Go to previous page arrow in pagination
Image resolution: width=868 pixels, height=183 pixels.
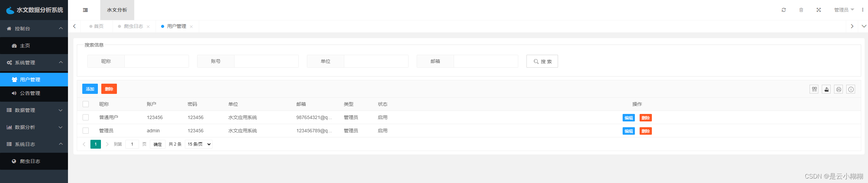[x=84, y=144]
